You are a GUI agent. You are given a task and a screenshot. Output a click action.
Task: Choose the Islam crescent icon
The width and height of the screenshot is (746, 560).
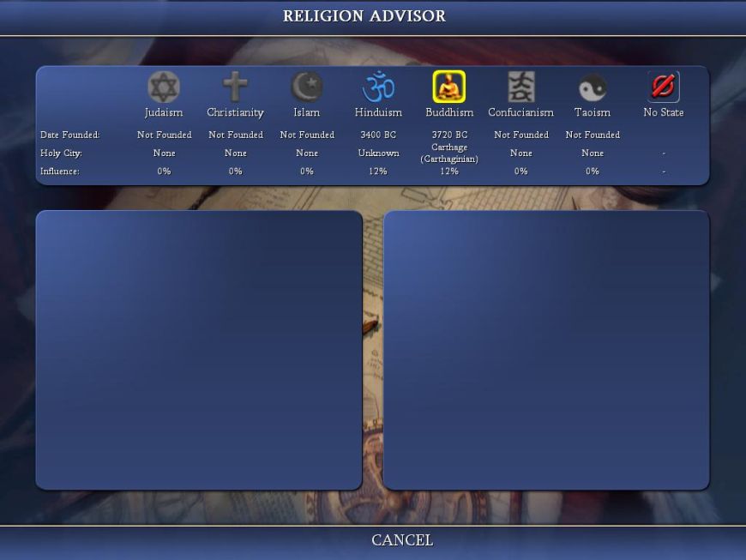click(306, 87)
